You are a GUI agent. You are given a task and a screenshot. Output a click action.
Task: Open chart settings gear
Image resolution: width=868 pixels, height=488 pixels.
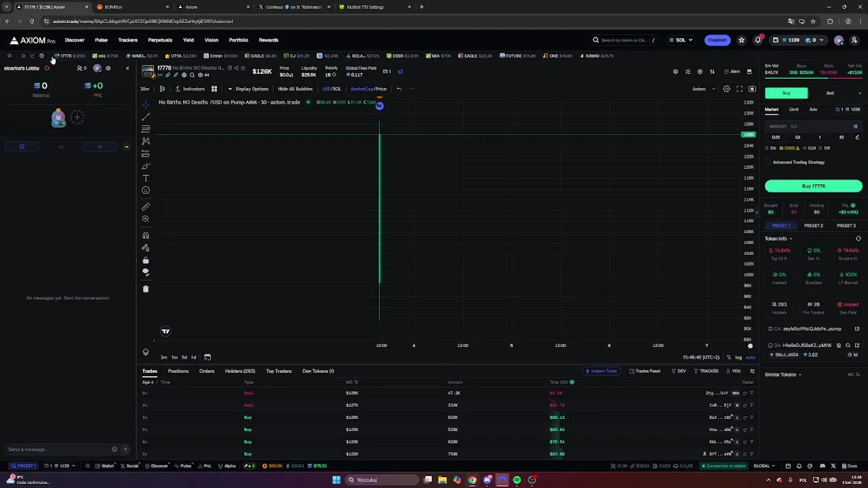[726, 89]
